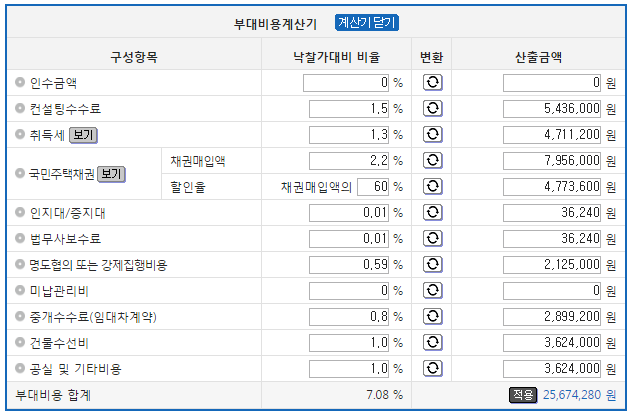
Task: Click the convert icon for 공실 및 기타비용
Action: 433,368
